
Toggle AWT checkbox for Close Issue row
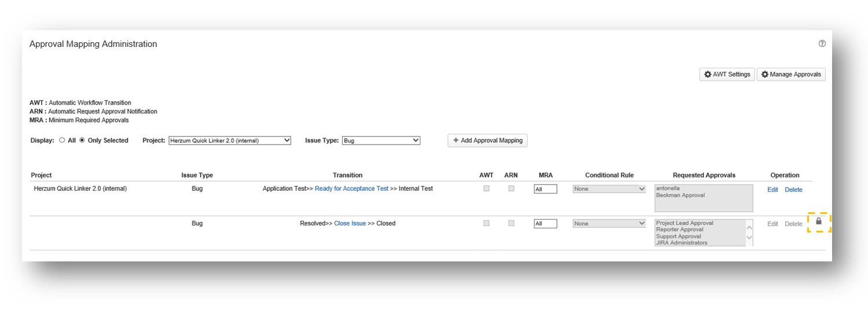click(486, 223)
